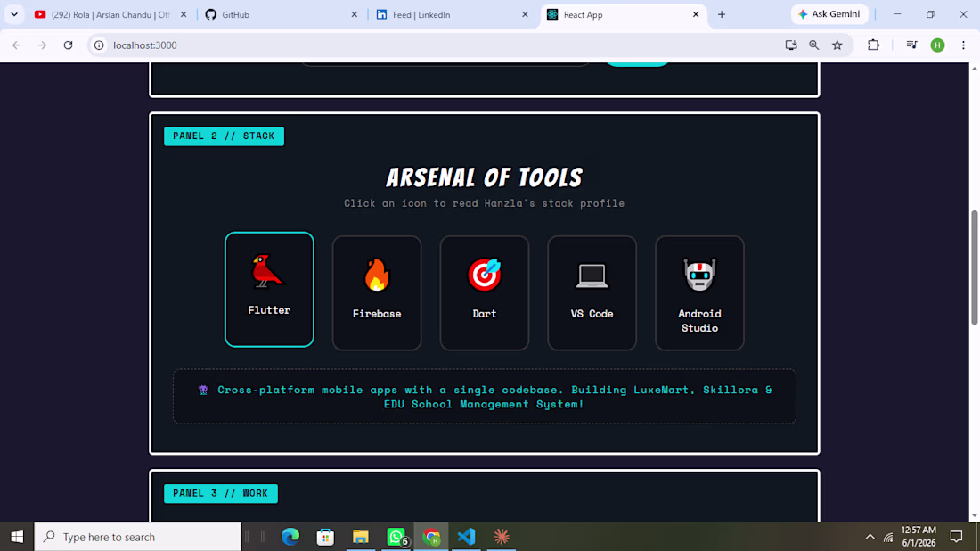Close the GitHub tab
The height and width of the screenshot is (551, 980).
[x=355, y=14]
